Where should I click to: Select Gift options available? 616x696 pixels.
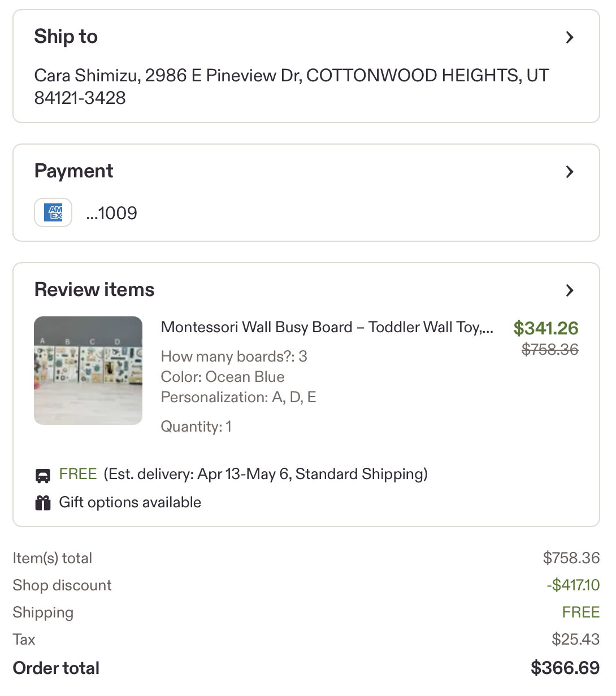(x=130, y=502)
